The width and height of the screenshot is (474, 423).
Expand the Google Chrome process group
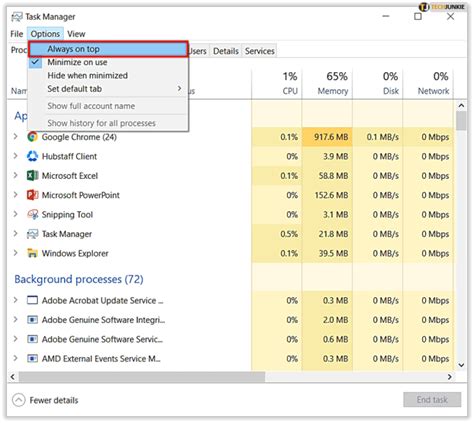coord(15,137)
